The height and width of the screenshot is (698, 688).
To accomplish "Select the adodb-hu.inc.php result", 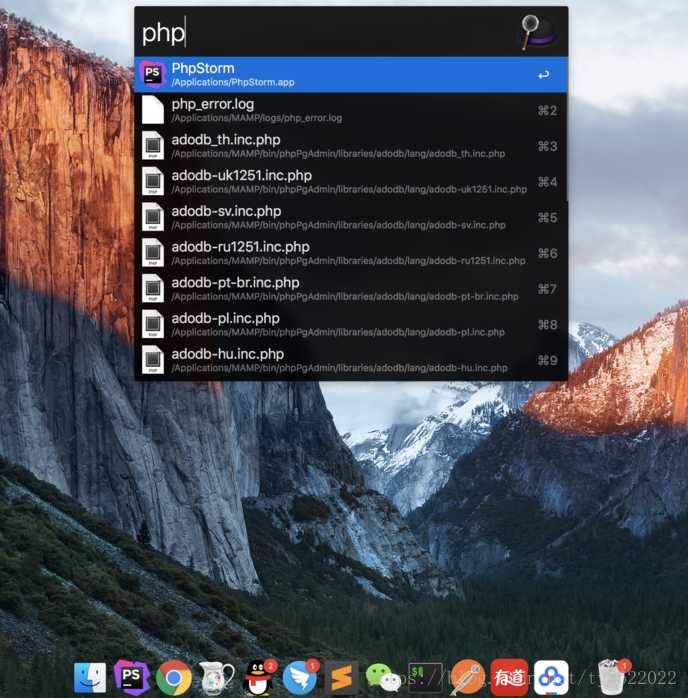I will [x=351, y=360].
